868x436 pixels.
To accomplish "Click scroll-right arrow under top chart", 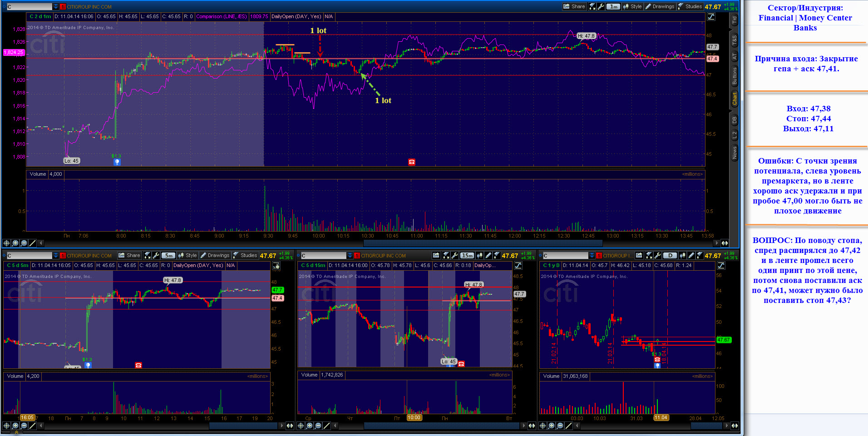I will [717, 243].
